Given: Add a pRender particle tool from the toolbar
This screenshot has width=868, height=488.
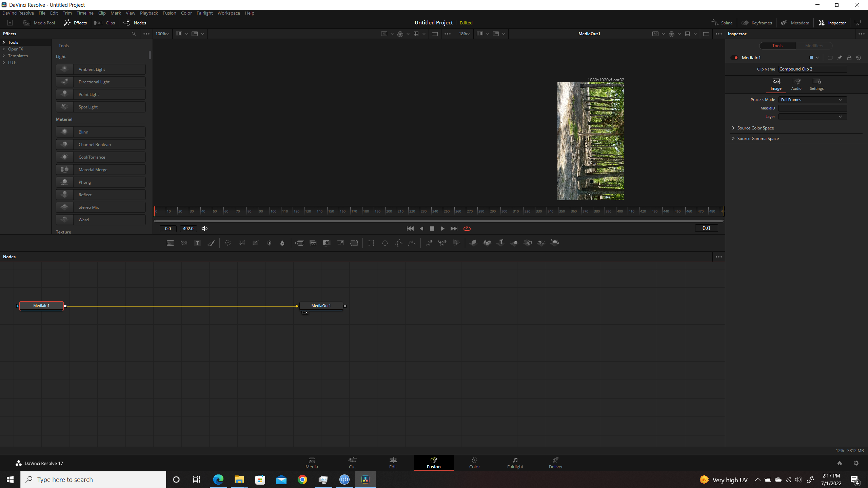Looking at the screenshot, I should (456, 243).
